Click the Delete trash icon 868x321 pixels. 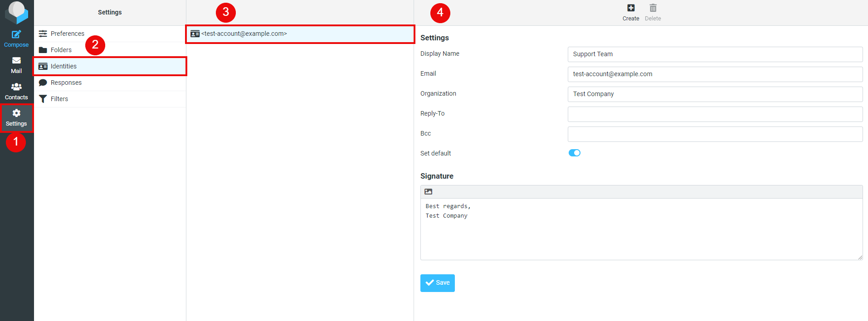point(653,8)
